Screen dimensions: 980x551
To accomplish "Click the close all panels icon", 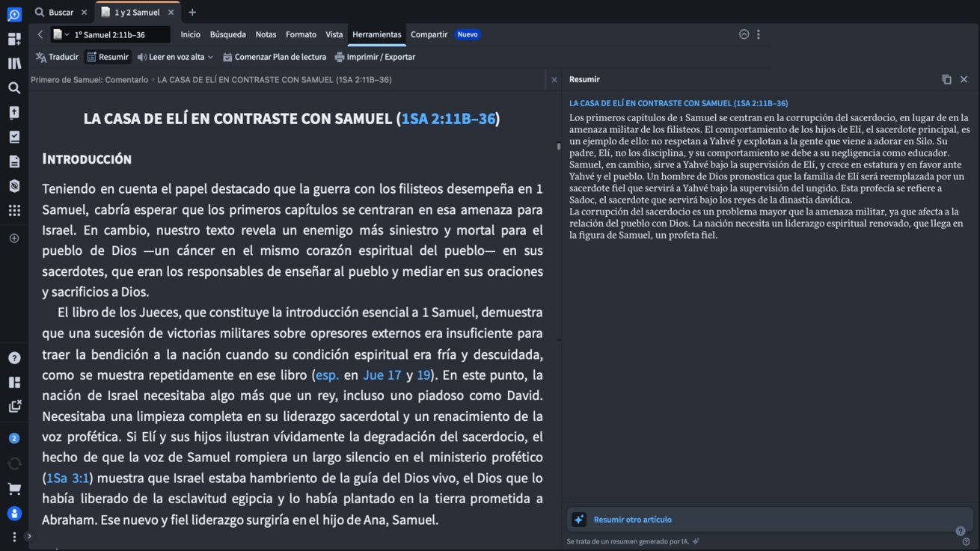I will [14, 406].
